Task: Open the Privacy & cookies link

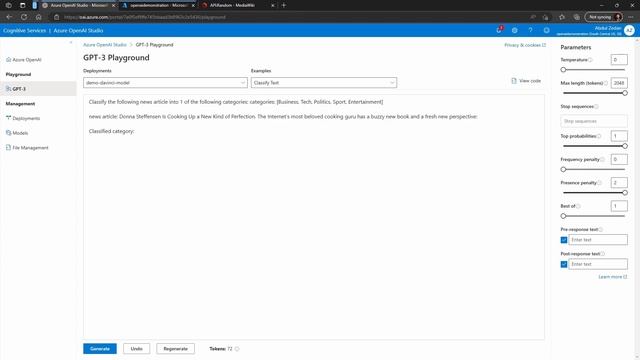Action: point(525,45)
